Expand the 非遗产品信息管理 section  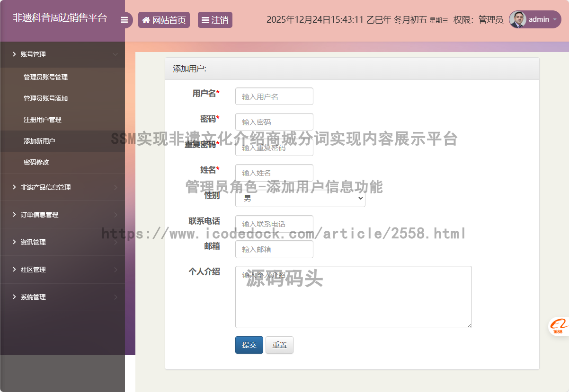click(x=46, y=187)
